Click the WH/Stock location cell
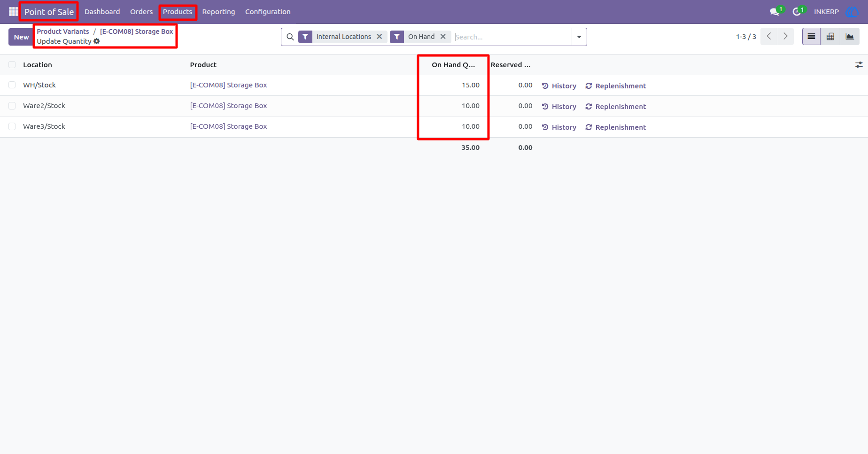 pyautogui.click(x=39, y=85)
